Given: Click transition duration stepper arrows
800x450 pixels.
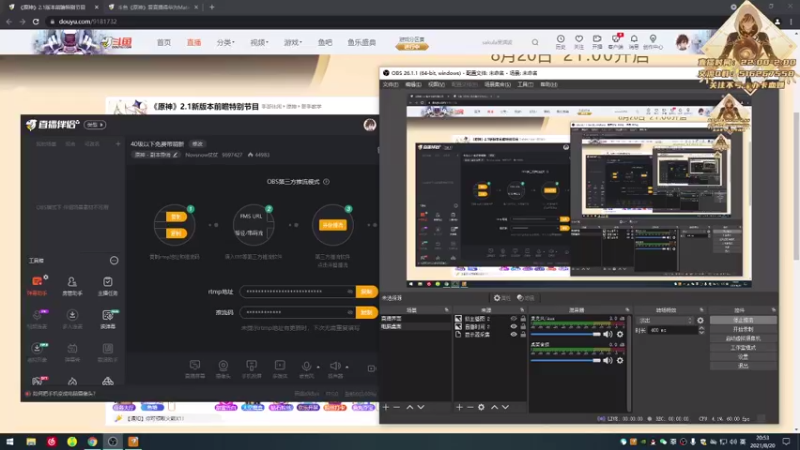Looking at the screenshot, I should pos(701,331).
